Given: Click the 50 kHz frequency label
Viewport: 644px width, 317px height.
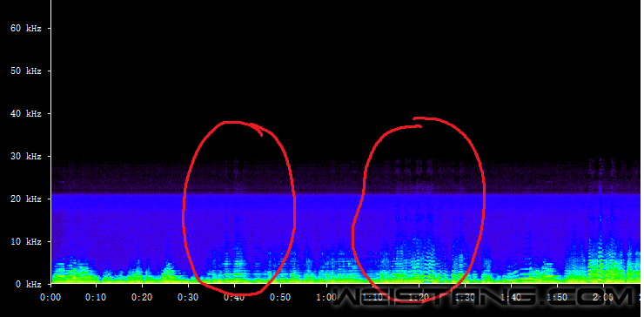Looking at the screenshot, I should tap(26, 71).
